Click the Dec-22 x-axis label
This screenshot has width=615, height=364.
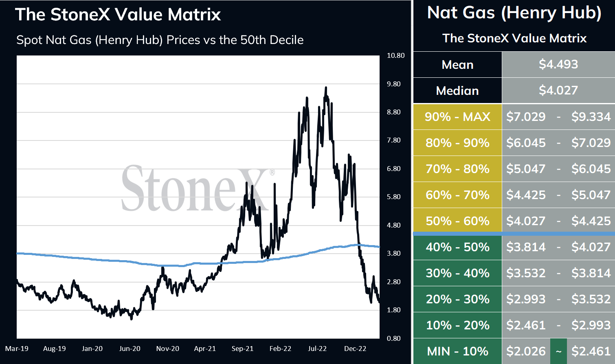355,349
